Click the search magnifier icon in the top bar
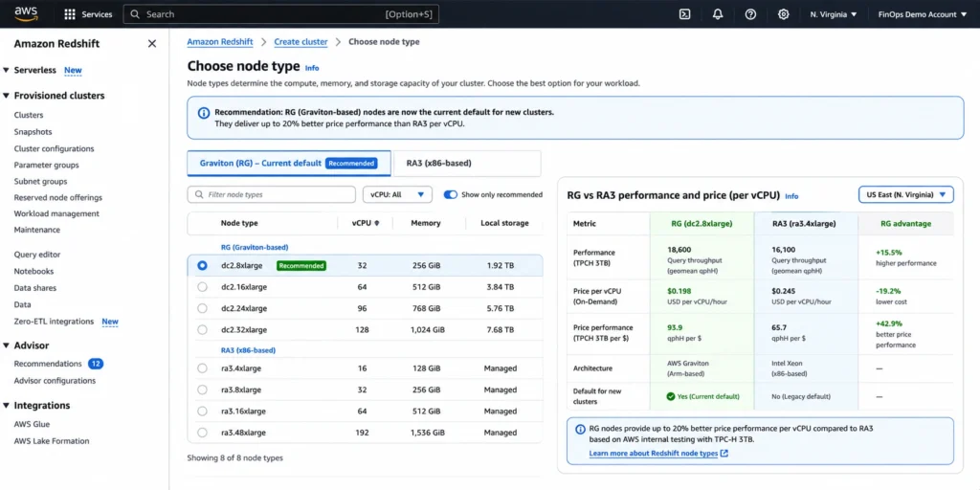 tap(135, 14)
